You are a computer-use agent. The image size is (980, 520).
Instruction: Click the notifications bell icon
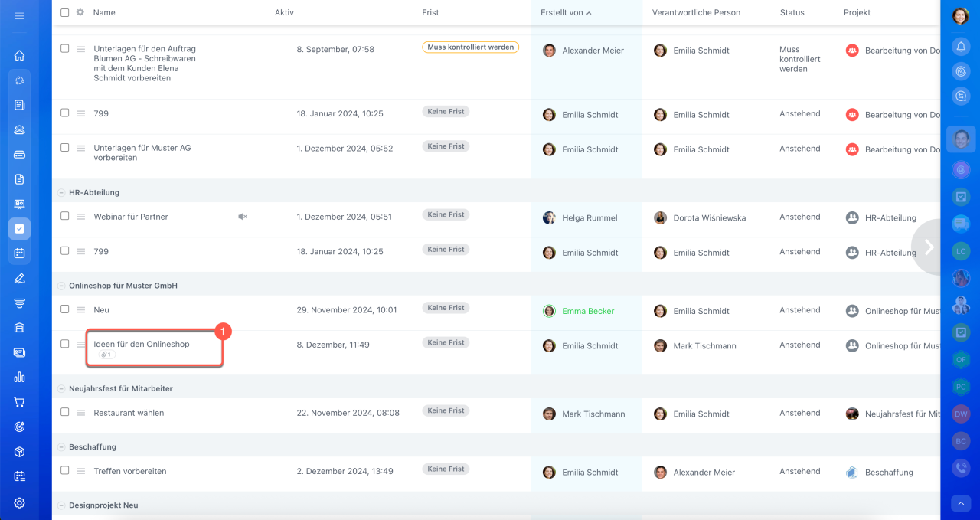coord(961,47)
